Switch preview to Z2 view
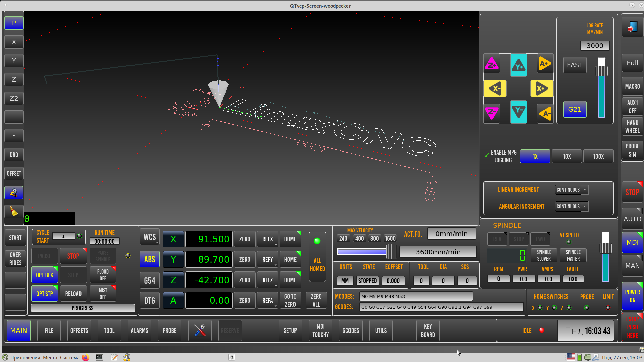Screen dimensions: 644x362 [x=14, y=98]
